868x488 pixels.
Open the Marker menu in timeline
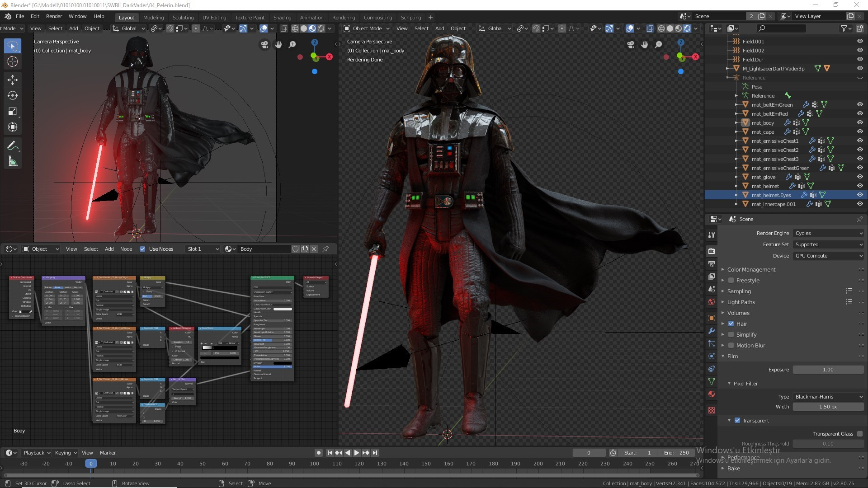click(108, 453)
